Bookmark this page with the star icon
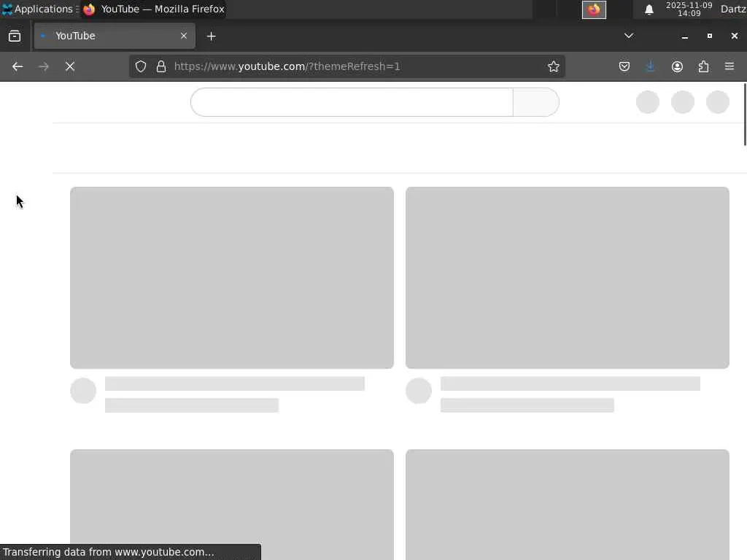The width and height of the screenshot is (747, 560). pos(553,66)
